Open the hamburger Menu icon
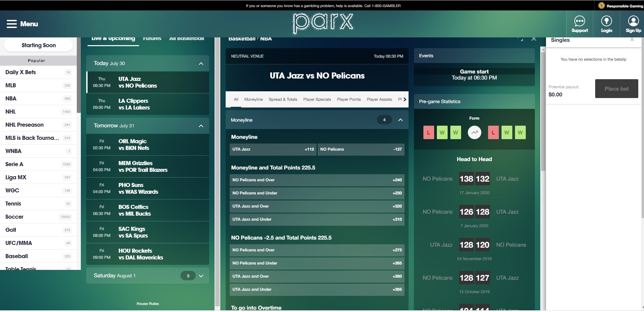 pyautogui.click(x=11, y=24)
